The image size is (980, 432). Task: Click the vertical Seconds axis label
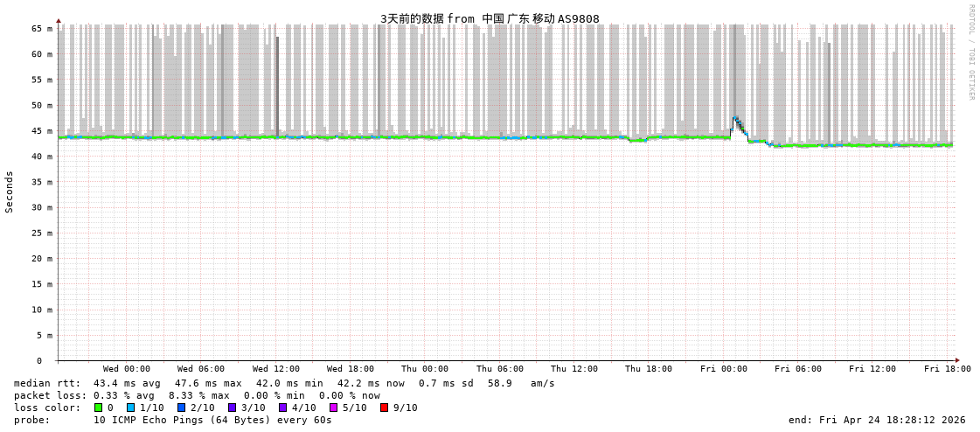pos(10,192)
